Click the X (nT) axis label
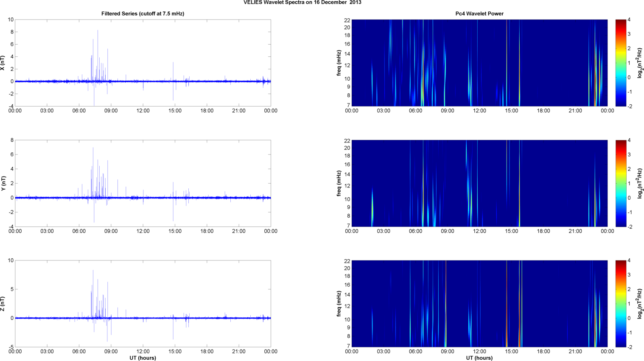 (3, 63)
